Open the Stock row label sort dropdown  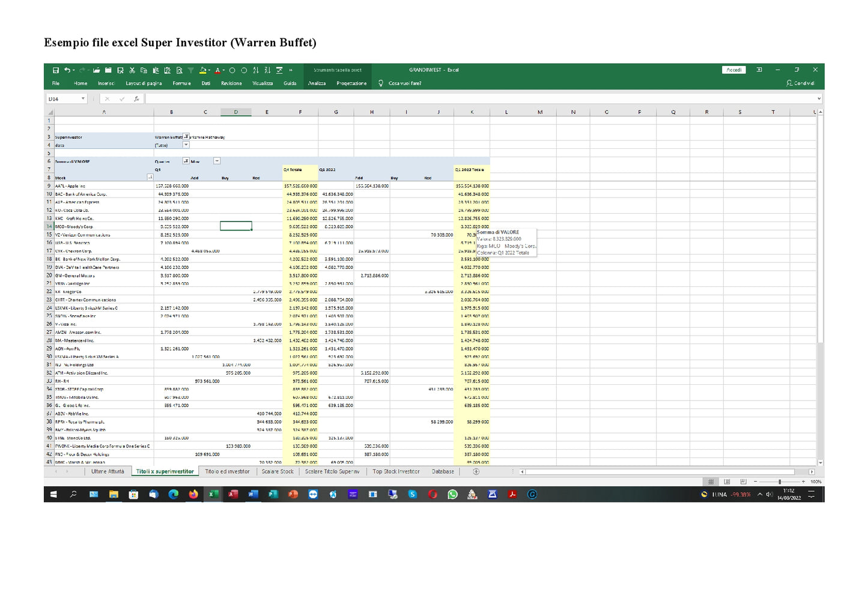point(150,177)
